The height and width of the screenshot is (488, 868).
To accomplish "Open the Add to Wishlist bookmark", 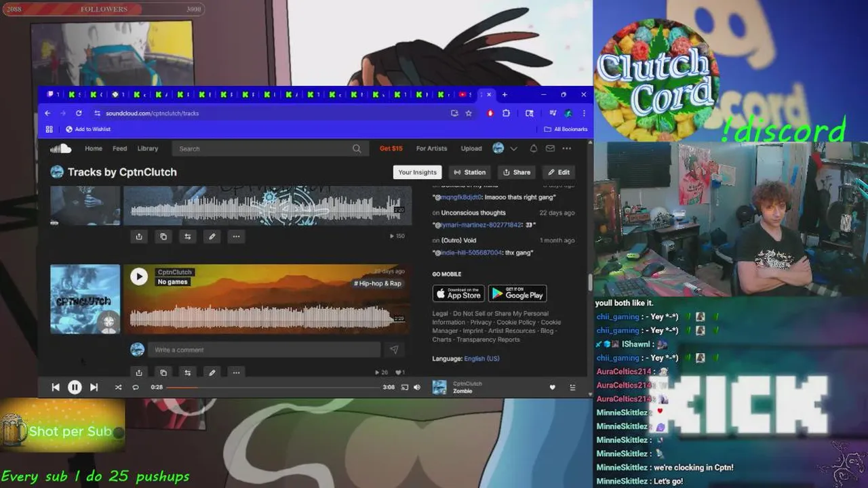I will click(88, 129).
